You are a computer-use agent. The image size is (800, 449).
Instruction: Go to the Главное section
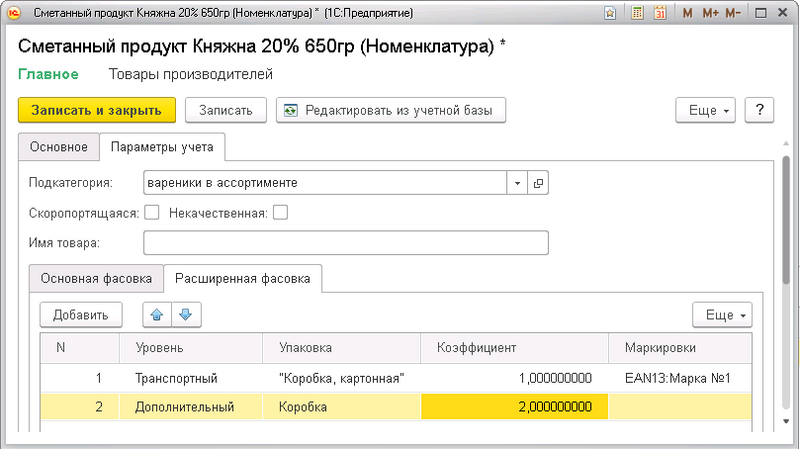(x=48, y=74)
